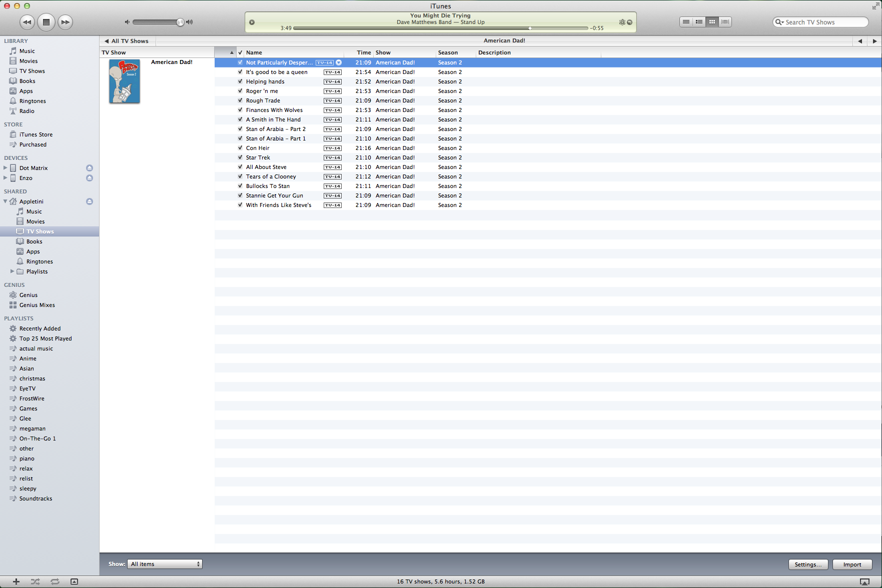Click small play icon at display left
Screen dimensions: 882x588
tap(252, 22)
